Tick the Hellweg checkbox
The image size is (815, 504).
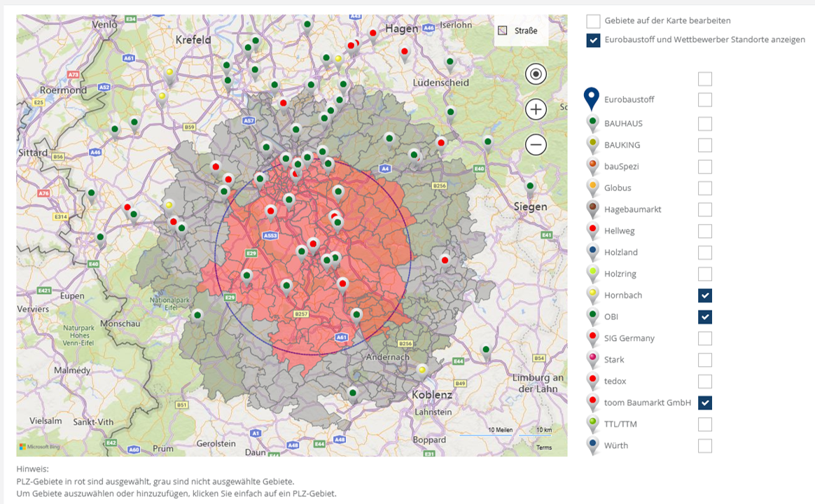(x=705, y=231)
